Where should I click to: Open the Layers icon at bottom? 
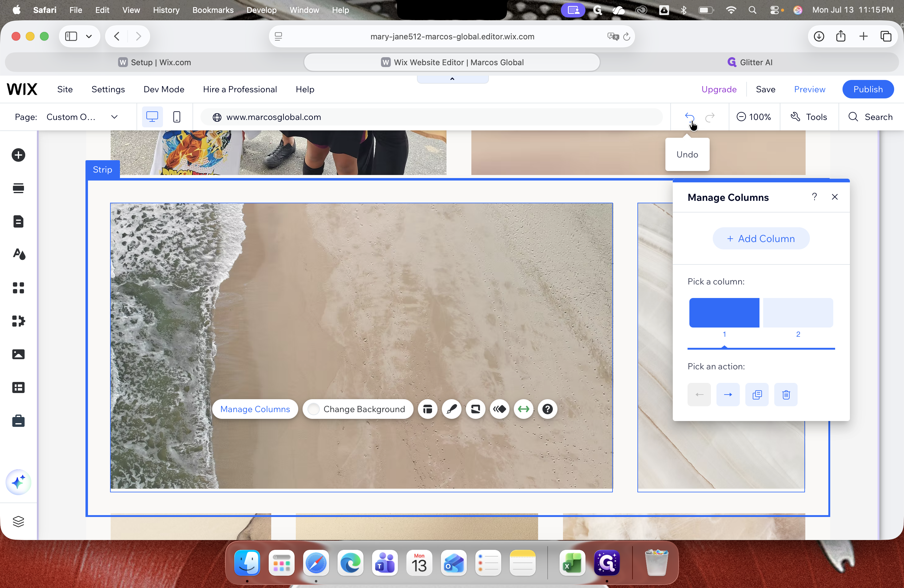[18, 522]
